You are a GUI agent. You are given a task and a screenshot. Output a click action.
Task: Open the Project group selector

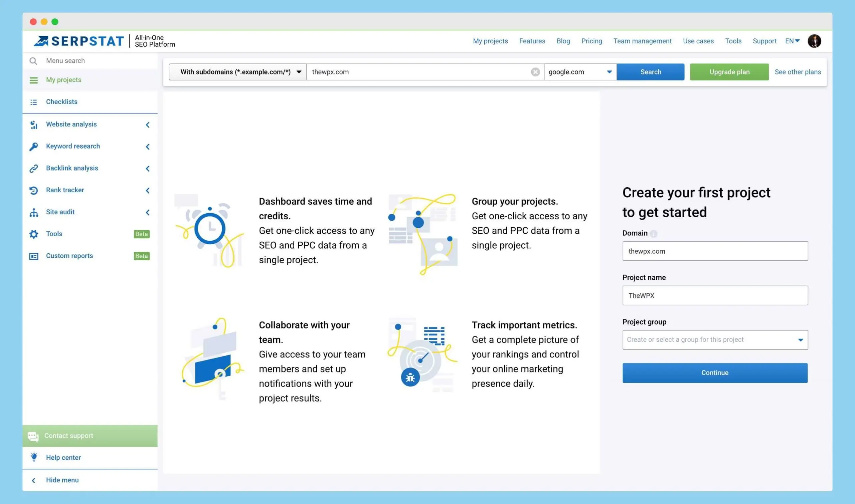click(x=715, y=340)
